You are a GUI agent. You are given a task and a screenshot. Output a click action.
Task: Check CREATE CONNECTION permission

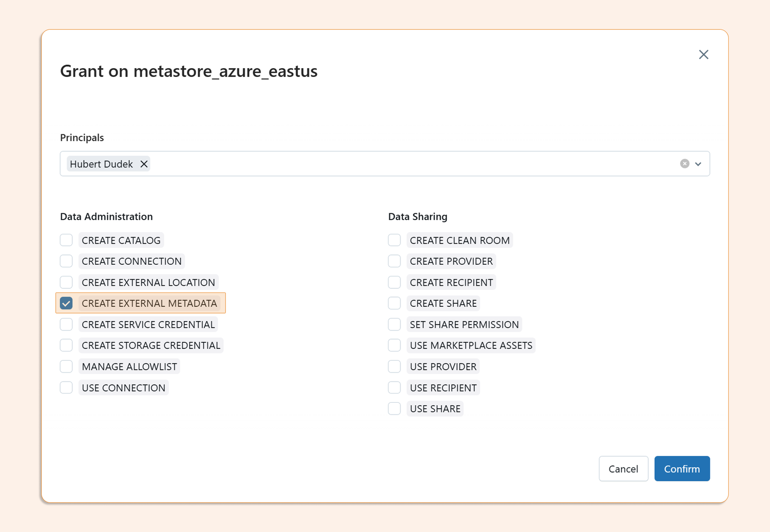pos(66,261)
